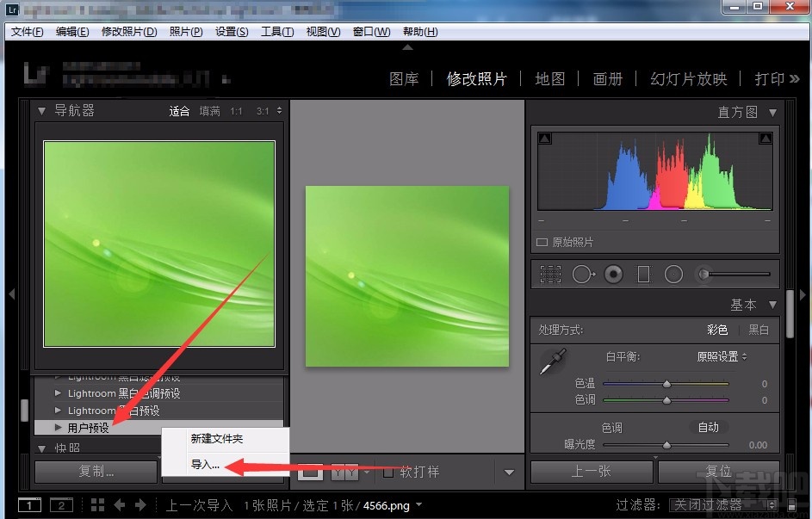Screen dimensions: 812x519
Task: Activate the Spot Removal tool
Action: [x=582, y=274]
